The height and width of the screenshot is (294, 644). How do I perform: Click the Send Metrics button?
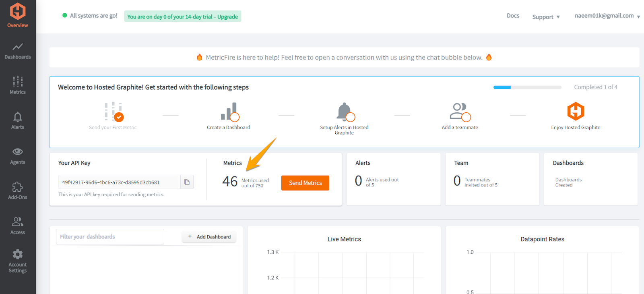click(305, 183)
